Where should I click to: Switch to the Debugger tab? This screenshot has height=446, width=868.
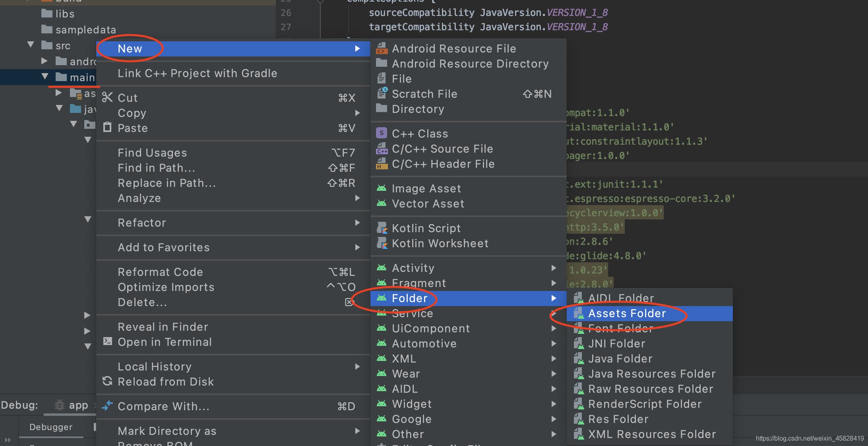tap(51, 427)
